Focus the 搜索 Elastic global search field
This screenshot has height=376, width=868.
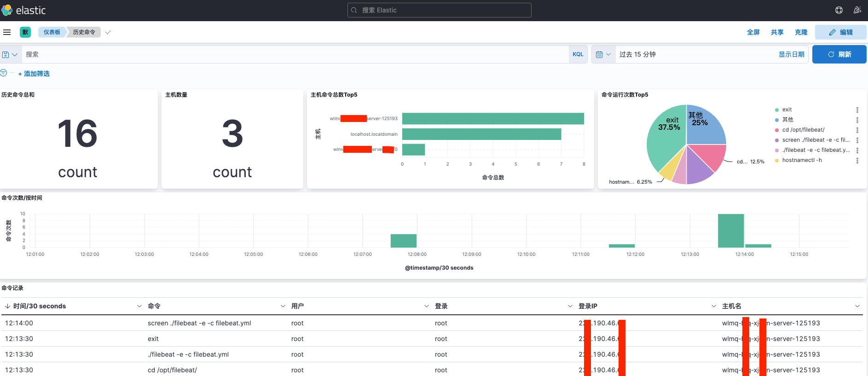440,10
